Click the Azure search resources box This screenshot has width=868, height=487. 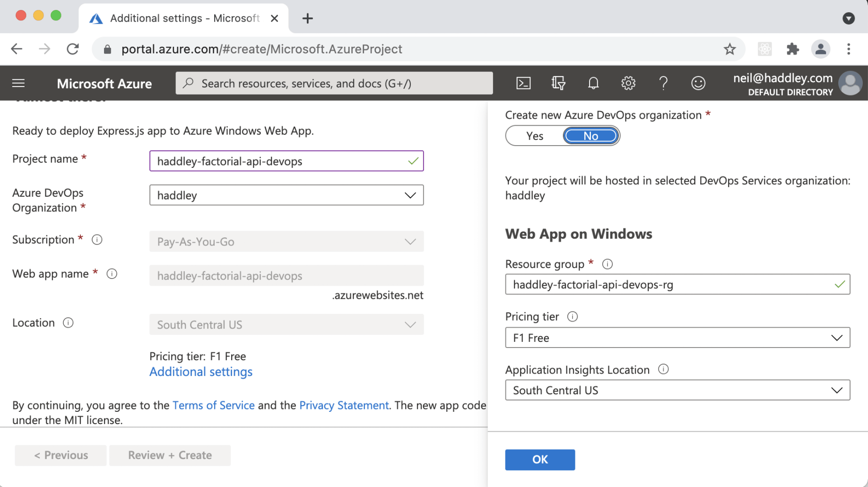tap(334, 83)
